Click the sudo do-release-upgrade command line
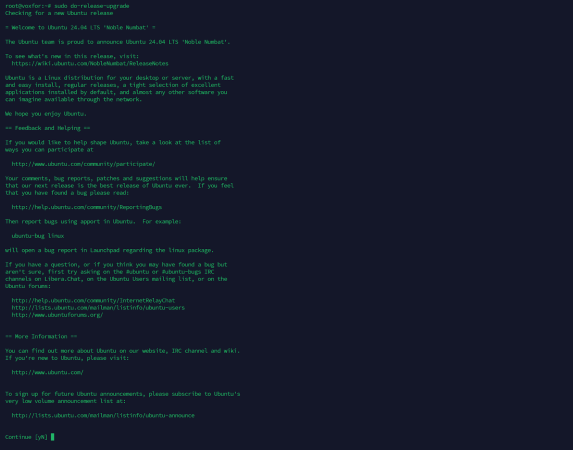573x450 pixels. click(92, 6)
